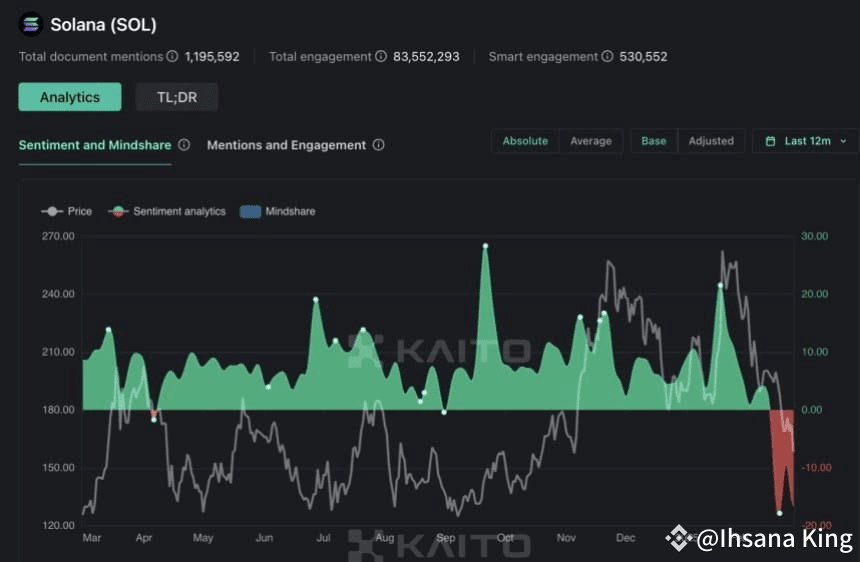This screenshot has width=860, height=562.
Task: Choose Adjusted sentiment option
Action: (x=711, y=141)
